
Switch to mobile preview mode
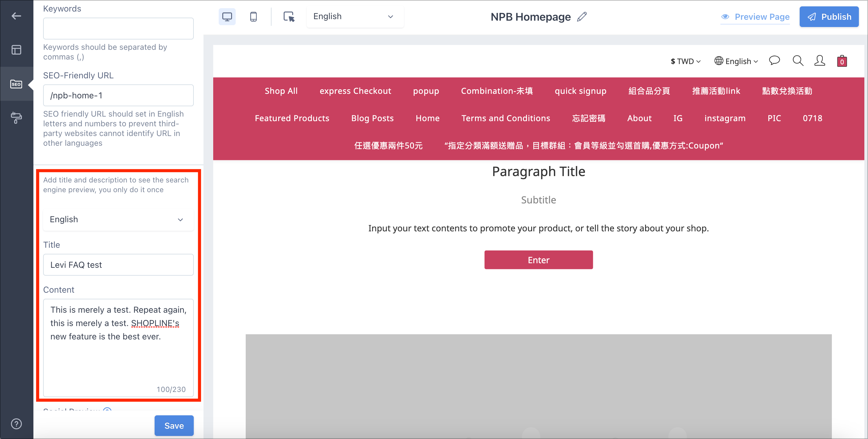coord(253,16)
